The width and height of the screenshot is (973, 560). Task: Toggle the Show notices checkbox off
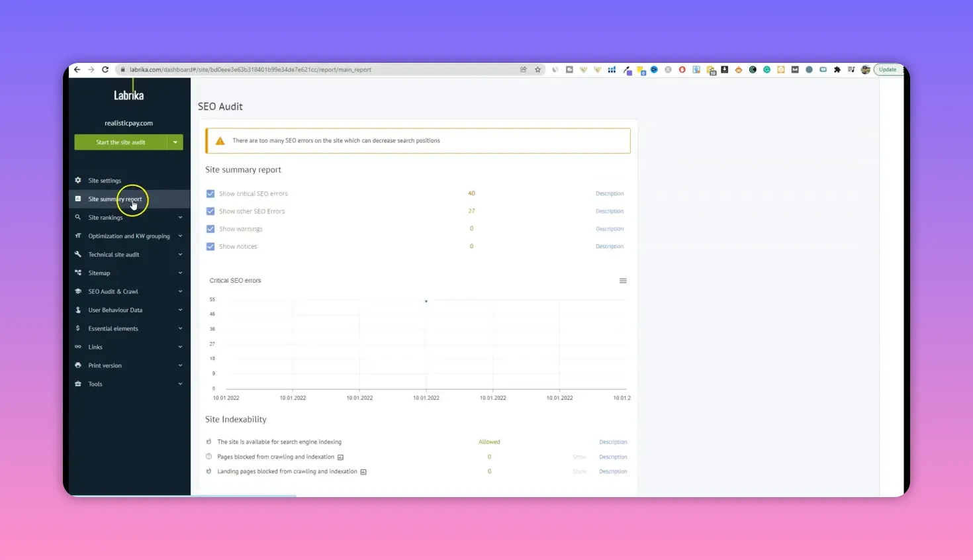(x=210, y=246)
